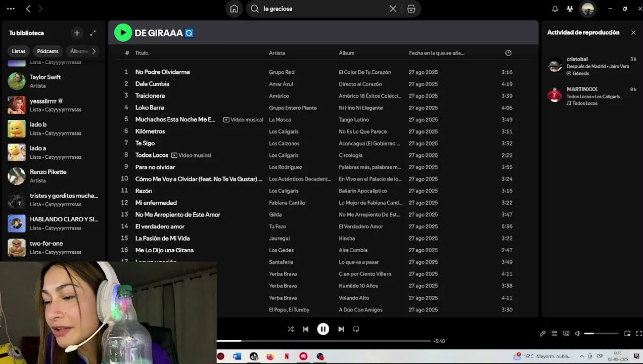
Task: Open 'tristes y gorditos' playlist
Action: 54,200
